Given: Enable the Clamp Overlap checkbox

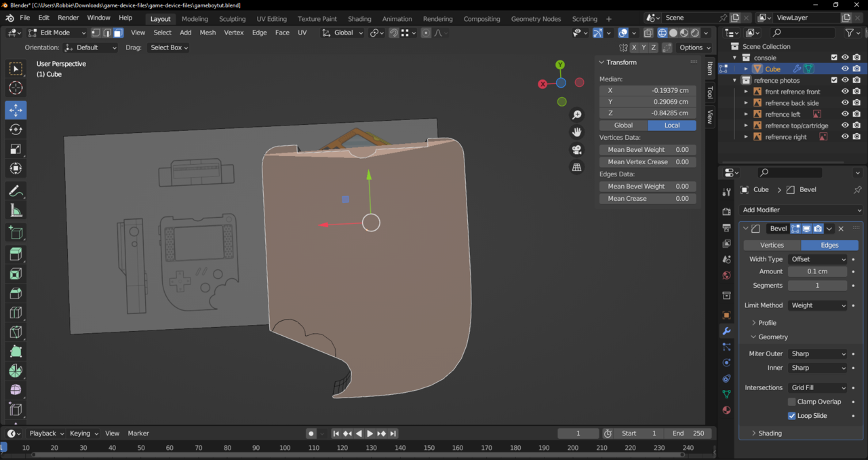Looking at the screenshot, I should [x=791, y=402].
